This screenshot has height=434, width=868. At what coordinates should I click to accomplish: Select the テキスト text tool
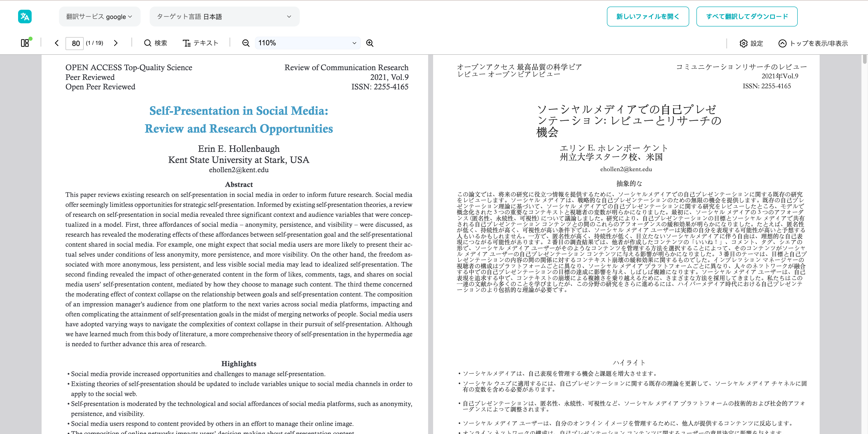[x=200, y=43]
